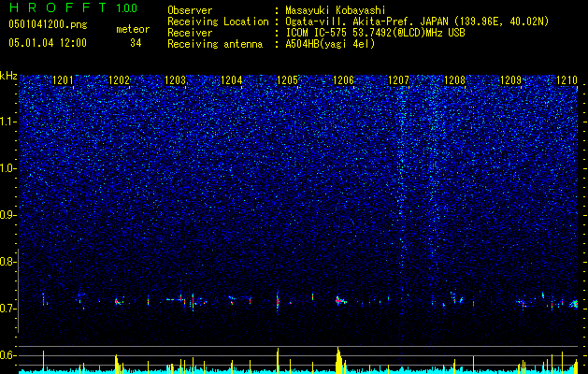Select observer name Masayuki Kobayashi

[x=336, y=10]
